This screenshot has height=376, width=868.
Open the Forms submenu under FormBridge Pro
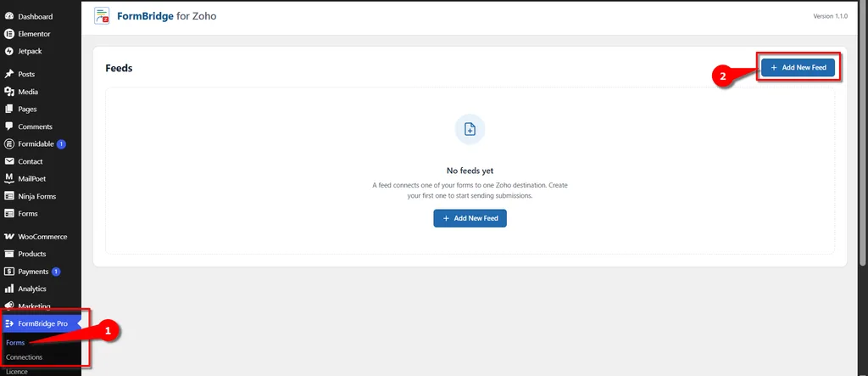pyautogui.click(x=15, y=343)
